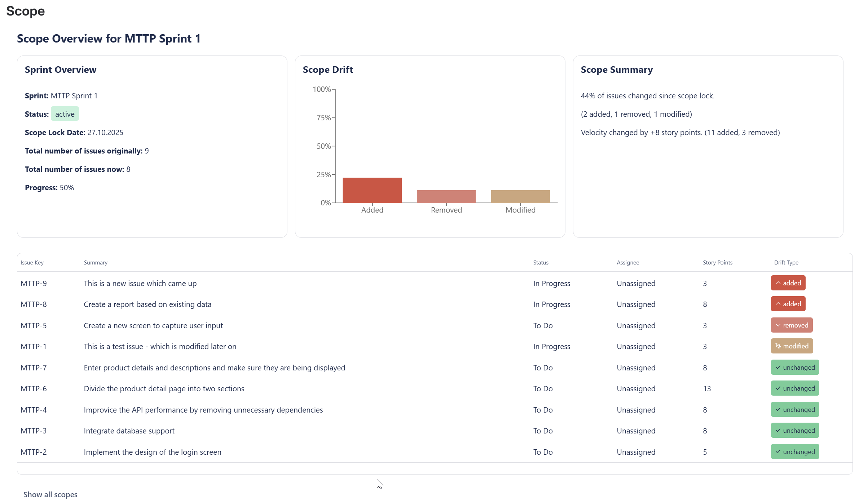Select the Status column header

(x=541, y=262)
